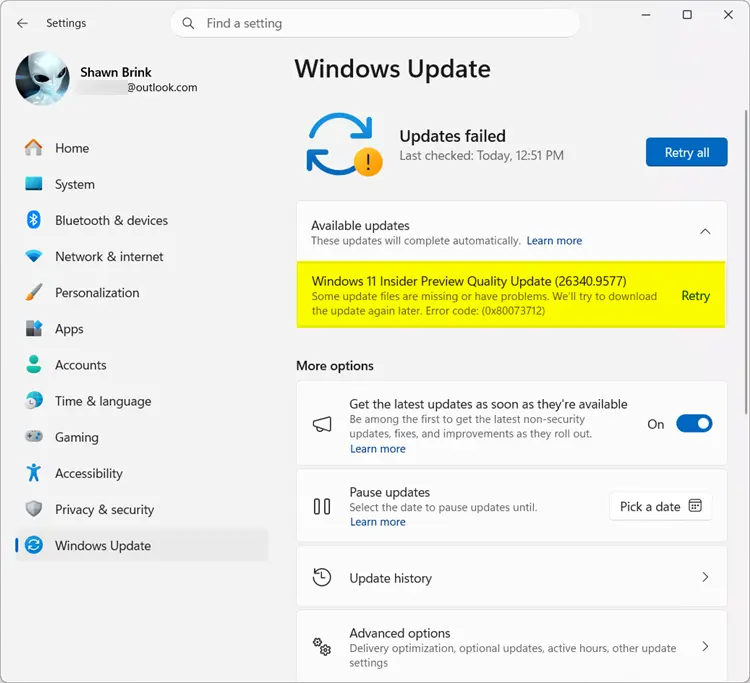
Task: Click Retry for the failed quality update
Action: [x=695, y=296]
